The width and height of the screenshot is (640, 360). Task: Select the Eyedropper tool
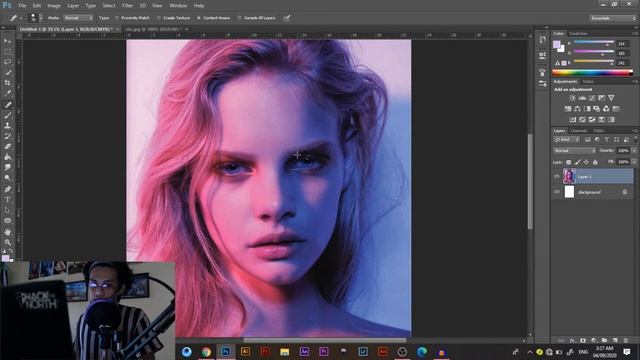[x=7, y=94]
